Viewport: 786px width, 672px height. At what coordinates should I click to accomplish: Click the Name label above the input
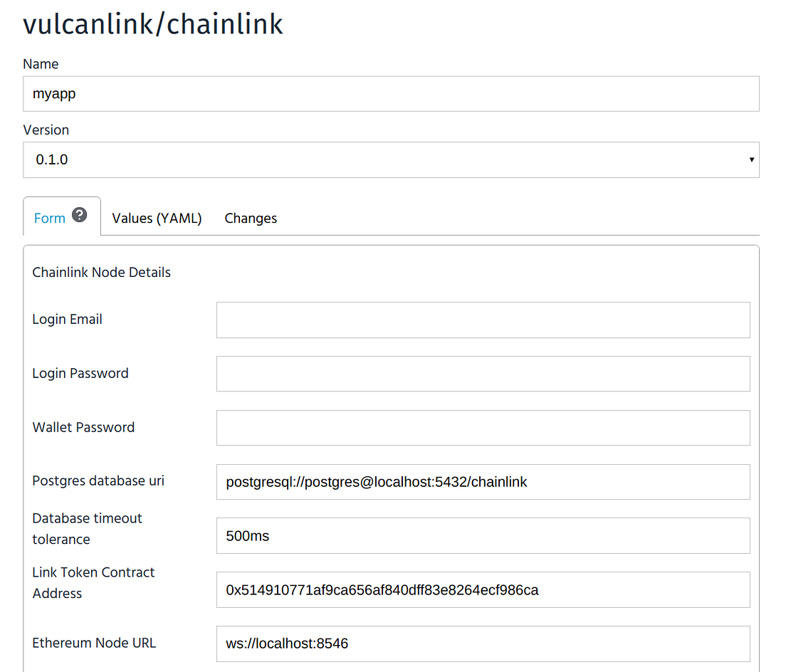(x=41, y=64)
